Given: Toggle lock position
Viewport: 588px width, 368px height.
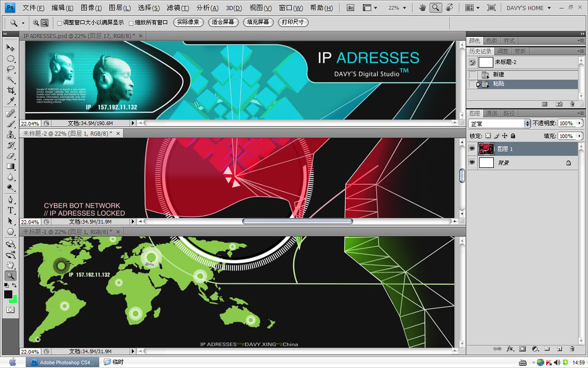Looking at the screenshot, I should click(505, 136).
